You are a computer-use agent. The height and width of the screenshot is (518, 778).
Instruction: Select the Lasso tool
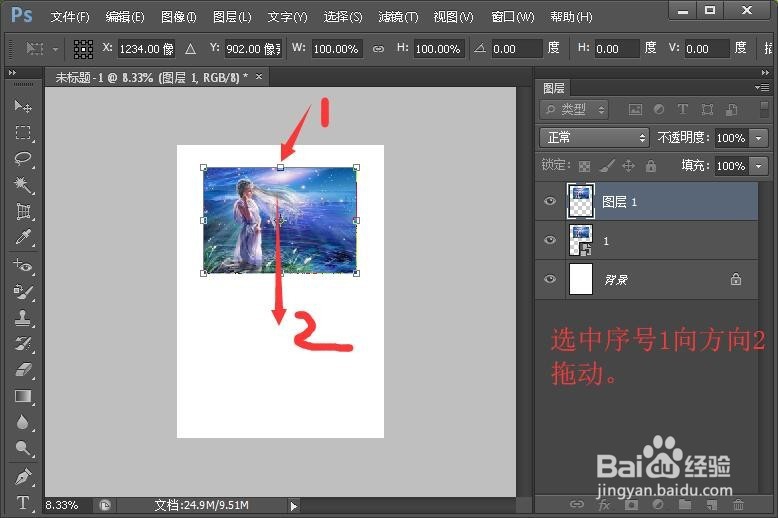[22, 159]
